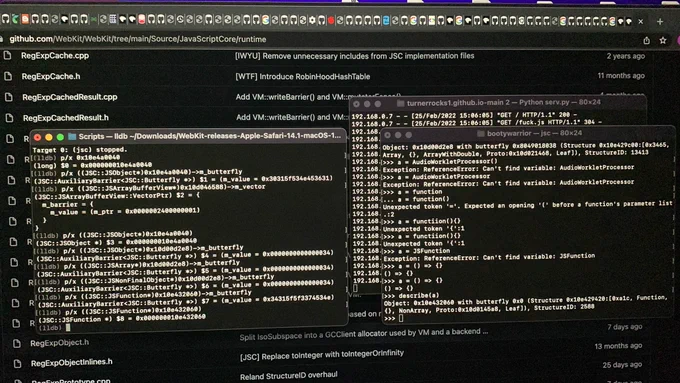Click the '11 months ago' timestamp
Screen dimensions: 680x383
click(x=621, y=75)
